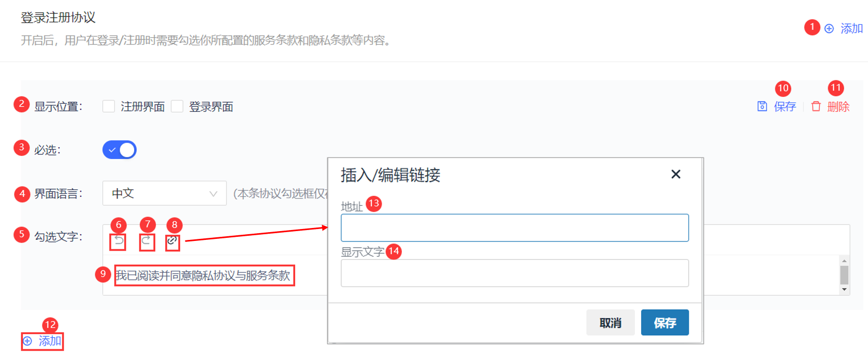Click the redo icon in text editor

tap(147, 241)
